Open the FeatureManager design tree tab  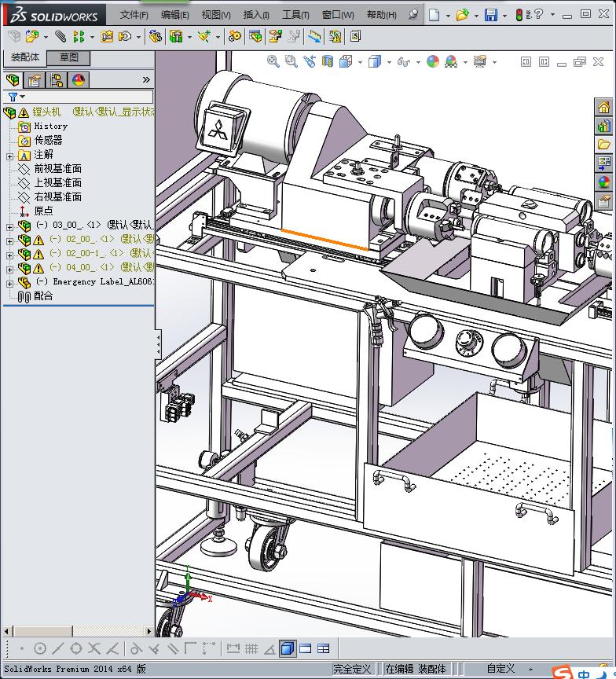coord(12,80)
